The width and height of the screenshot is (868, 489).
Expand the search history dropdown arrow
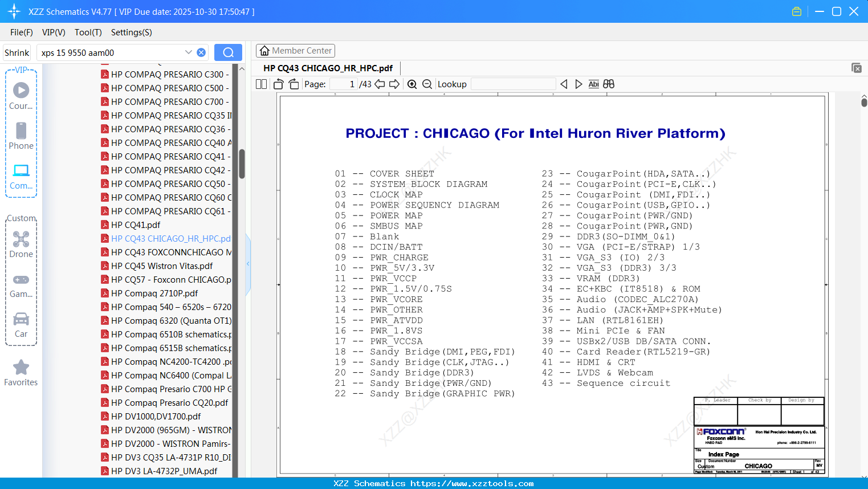[189, 52]
